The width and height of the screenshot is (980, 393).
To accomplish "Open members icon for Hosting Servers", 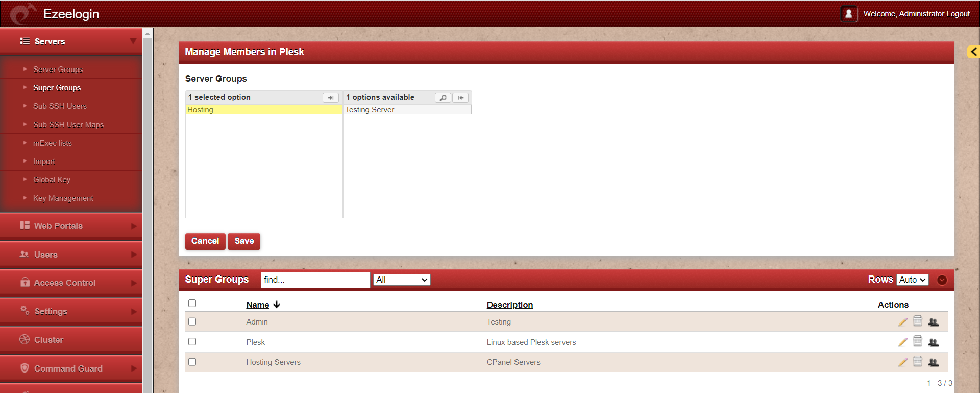I will 933,362.
